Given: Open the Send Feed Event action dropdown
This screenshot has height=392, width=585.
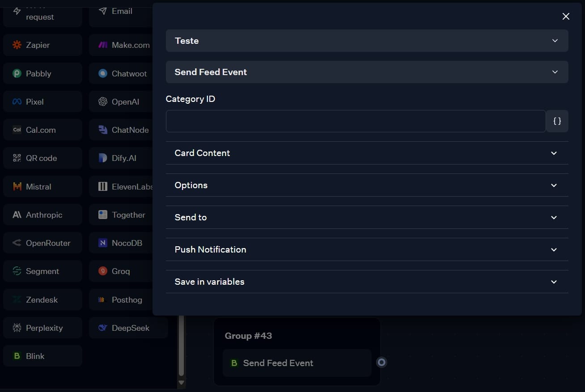Looking at the screenshot, I should pyautogui.click(x=367, y=72).
